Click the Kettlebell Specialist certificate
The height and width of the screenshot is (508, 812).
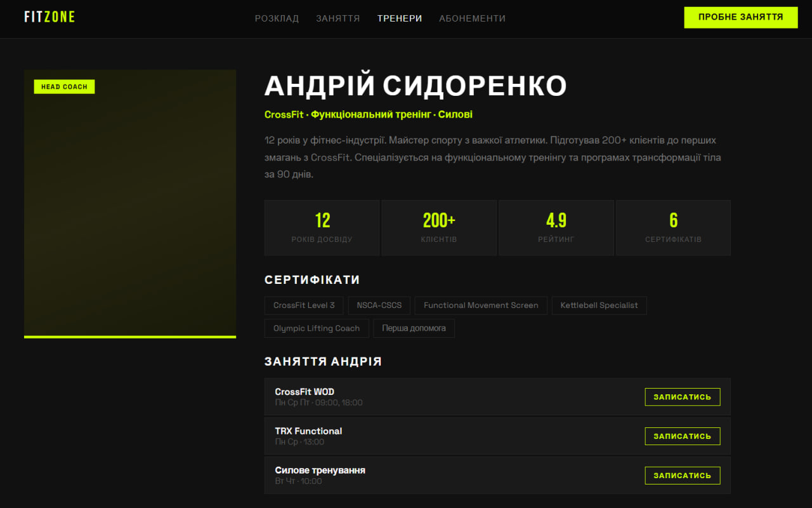(x=599, y=305)
